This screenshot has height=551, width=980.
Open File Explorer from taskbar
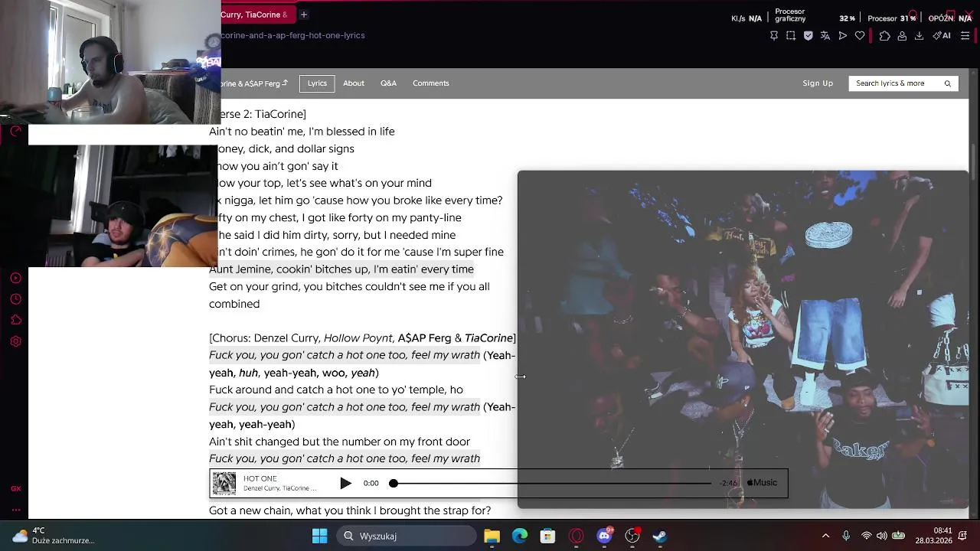(x=492, y=536)
